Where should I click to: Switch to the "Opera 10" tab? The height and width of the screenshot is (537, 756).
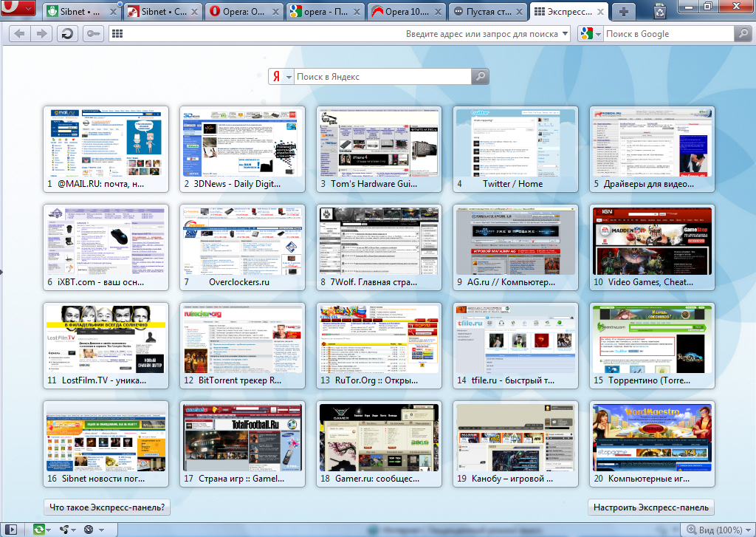click(x=406, y=11)
